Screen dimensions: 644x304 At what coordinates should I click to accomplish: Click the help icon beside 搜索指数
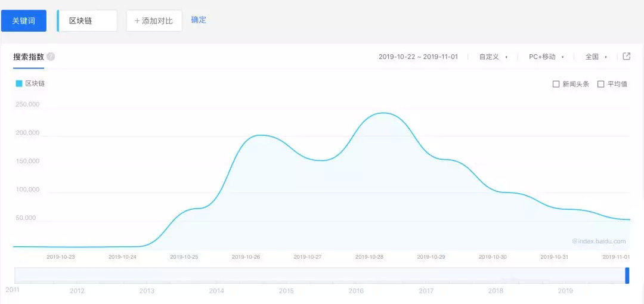click(x=51, y=57)
